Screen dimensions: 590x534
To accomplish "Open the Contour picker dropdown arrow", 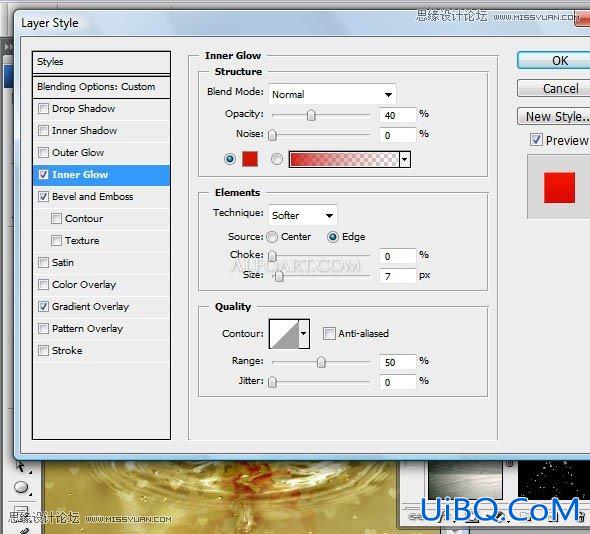I will 304,333.
